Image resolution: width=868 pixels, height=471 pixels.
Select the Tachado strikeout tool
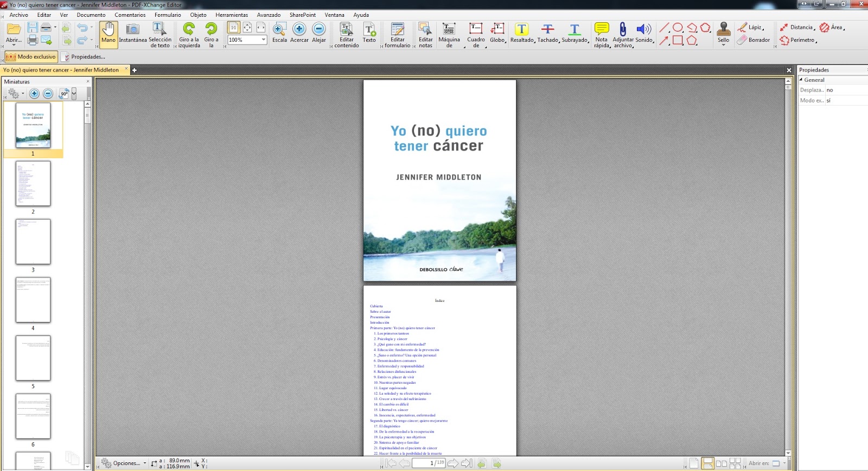coord(548,33)
